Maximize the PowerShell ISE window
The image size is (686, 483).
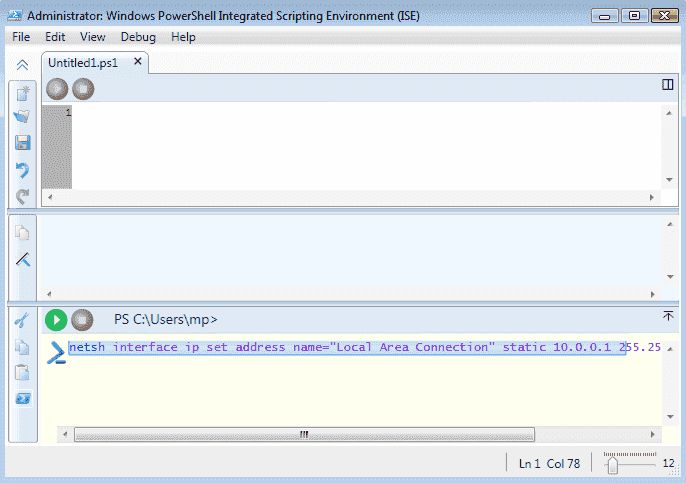(x=634, y=16)
